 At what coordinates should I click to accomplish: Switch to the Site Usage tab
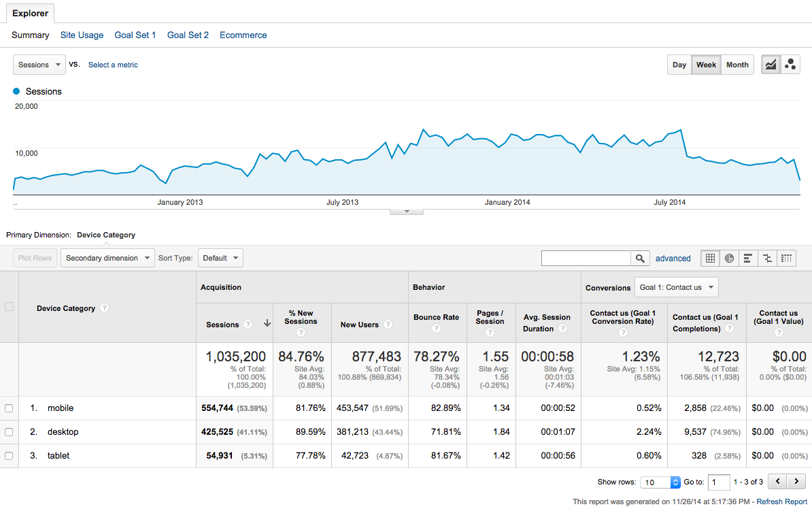click(82, 35)
